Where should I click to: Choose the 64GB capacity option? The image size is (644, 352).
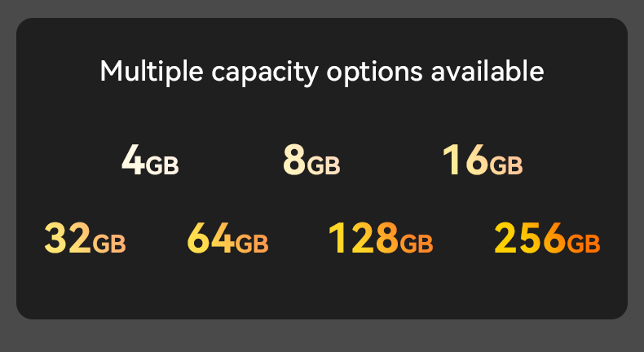click(x=227, y=239)
